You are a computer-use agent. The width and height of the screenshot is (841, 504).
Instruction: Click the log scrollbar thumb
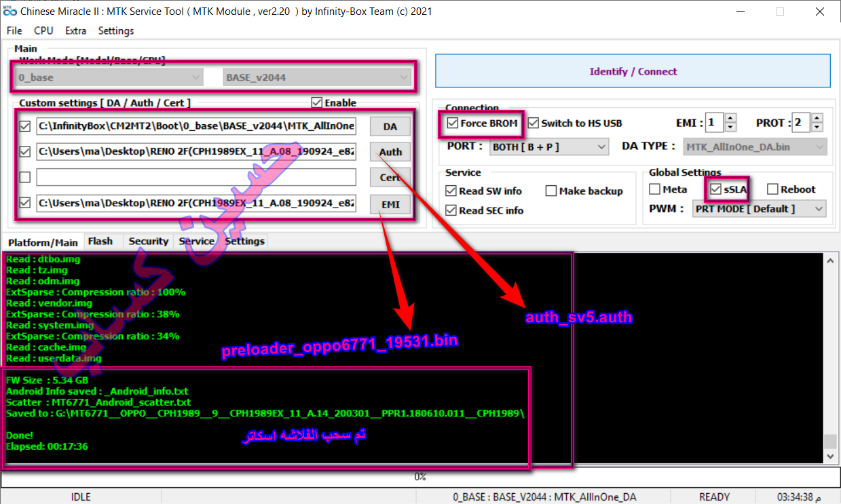[x=829, y=442]
